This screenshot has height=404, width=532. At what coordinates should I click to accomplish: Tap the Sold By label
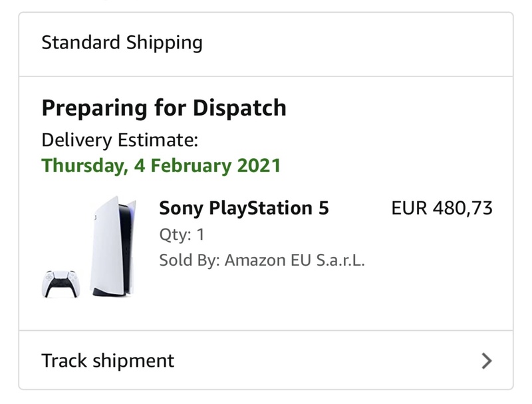coord(189,260)
